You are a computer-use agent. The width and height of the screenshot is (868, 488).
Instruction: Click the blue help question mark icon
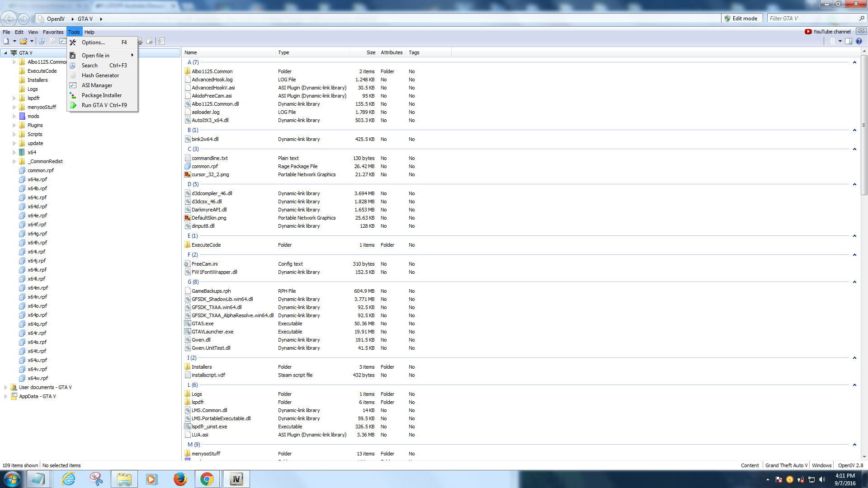(859, 41)
